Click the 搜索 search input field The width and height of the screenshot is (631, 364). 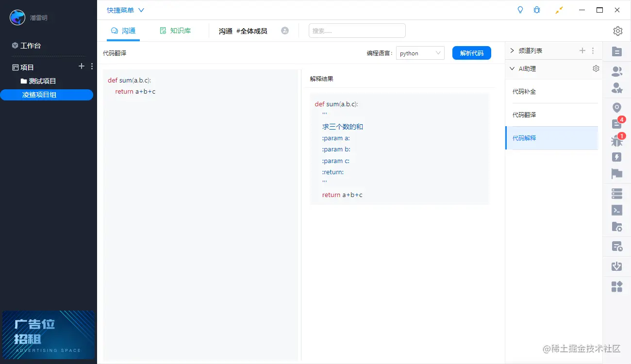[x=357, y=31]
